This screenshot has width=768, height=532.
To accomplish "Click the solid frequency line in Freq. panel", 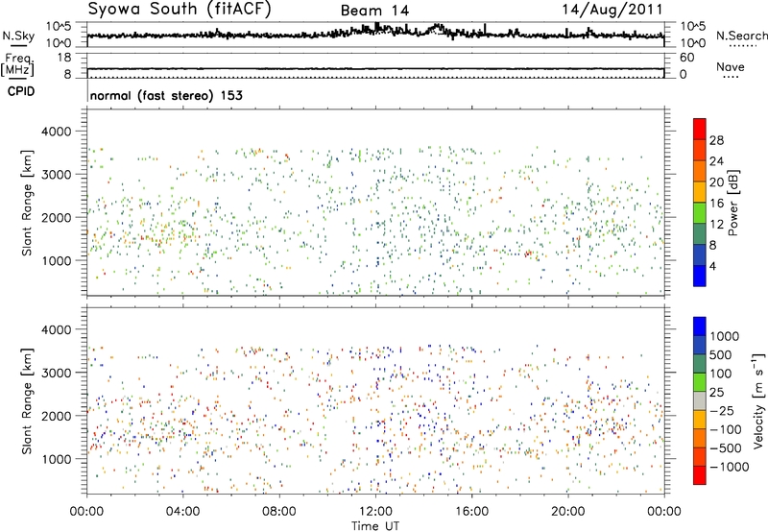I will pos(375,69).
